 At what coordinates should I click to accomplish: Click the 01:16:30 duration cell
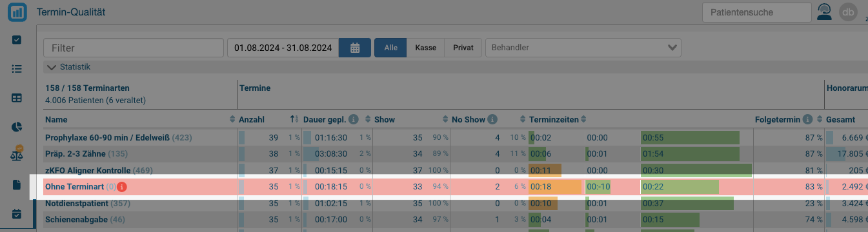point(331,138)
